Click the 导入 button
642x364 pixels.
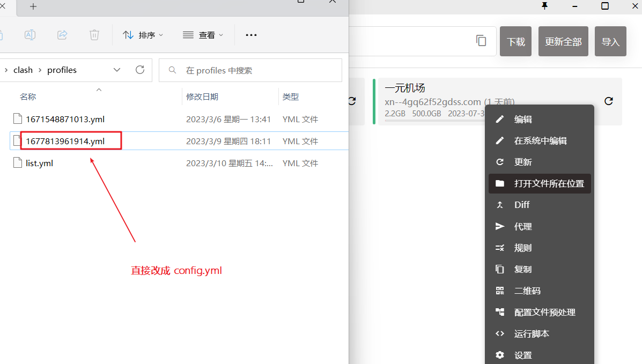click(610, 41)
